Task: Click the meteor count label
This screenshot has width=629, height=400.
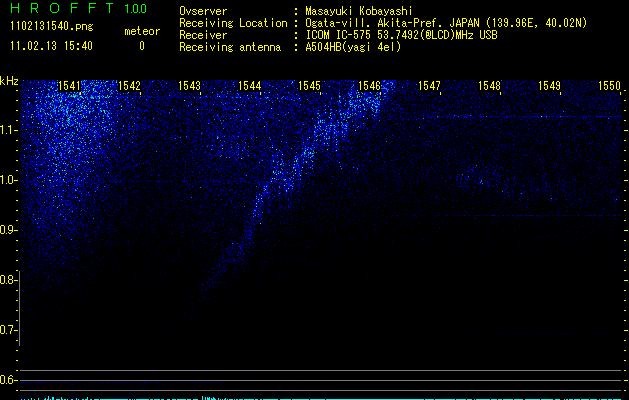Action: point(142,31)
